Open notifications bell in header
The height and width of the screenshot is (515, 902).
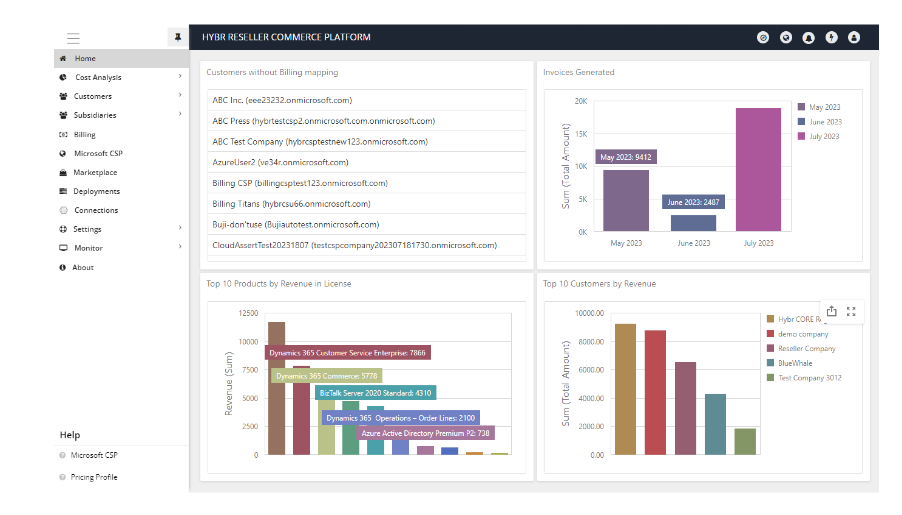808,37
